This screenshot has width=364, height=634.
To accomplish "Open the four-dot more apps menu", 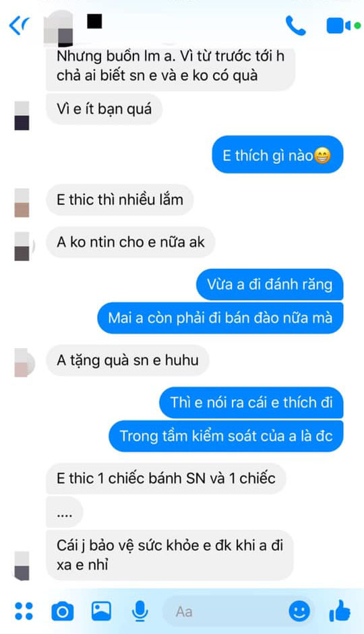I will coord(24,611).
